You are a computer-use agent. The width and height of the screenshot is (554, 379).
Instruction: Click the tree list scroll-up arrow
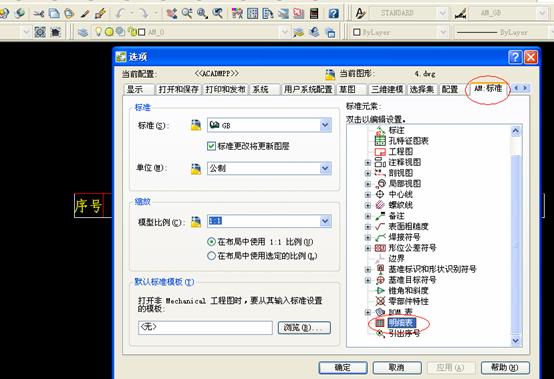coord(516,131)
